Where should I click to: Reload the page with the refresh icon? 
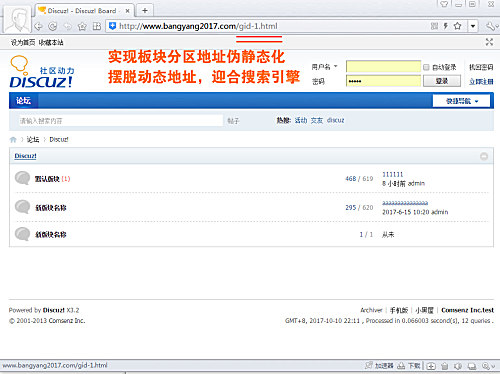coord(53,26)
